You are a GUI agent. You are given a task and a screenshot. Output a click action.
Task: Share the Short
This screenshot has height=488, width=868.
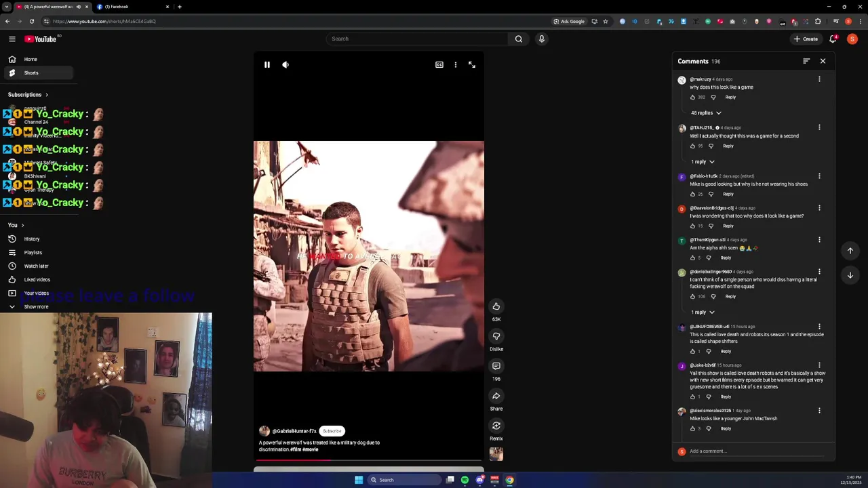click(x=496, y=396)
